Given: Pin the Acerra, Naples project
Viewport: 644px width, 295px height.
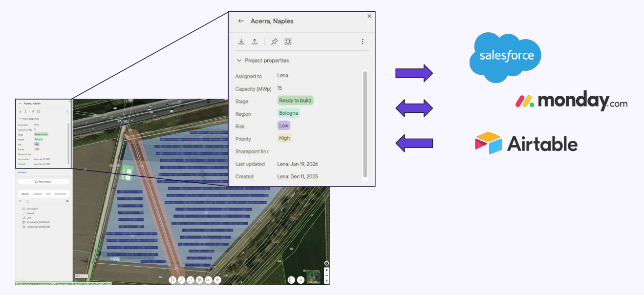Looking at the screenshot, I should point(275,42).
